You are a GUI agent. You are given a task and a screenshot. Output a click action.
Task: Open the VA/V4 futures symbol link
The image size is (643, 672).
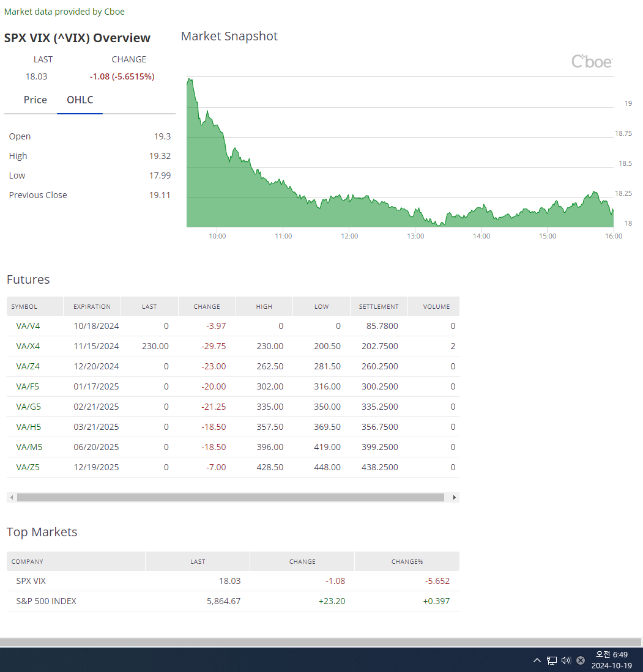[28, 326]
